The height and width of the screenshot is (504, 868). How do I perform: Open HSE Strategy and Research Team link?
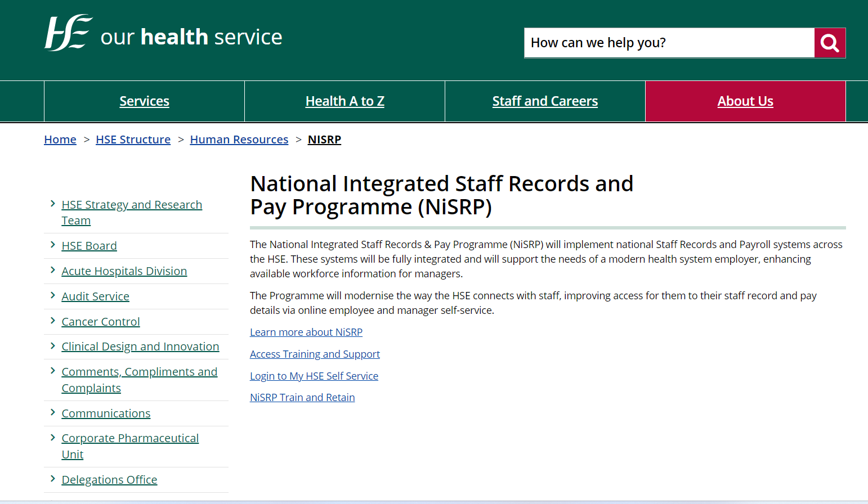click(132, 213)
